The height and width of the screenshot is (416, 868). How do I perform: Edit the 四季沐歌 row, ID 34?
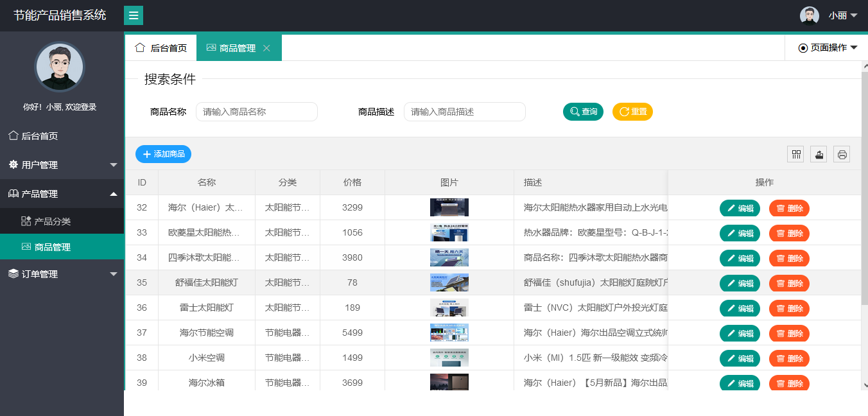click(x=740, y=258)
